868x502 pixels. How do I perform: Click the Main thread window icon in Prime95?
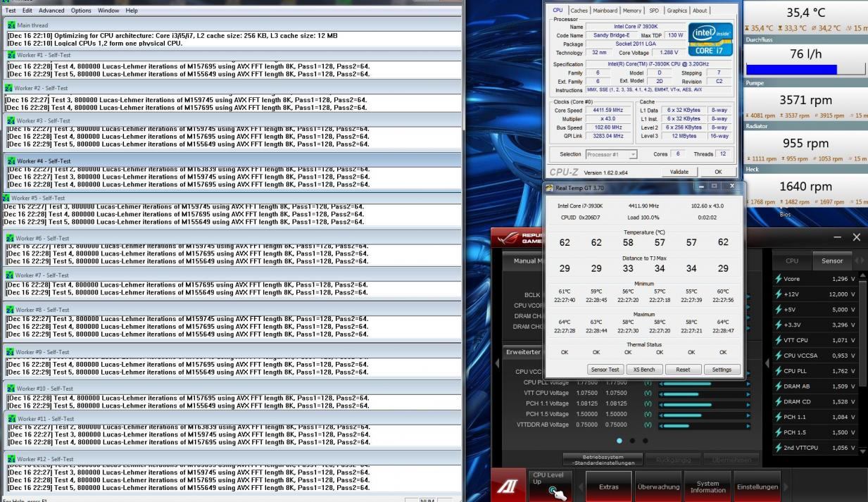point(11,25)
